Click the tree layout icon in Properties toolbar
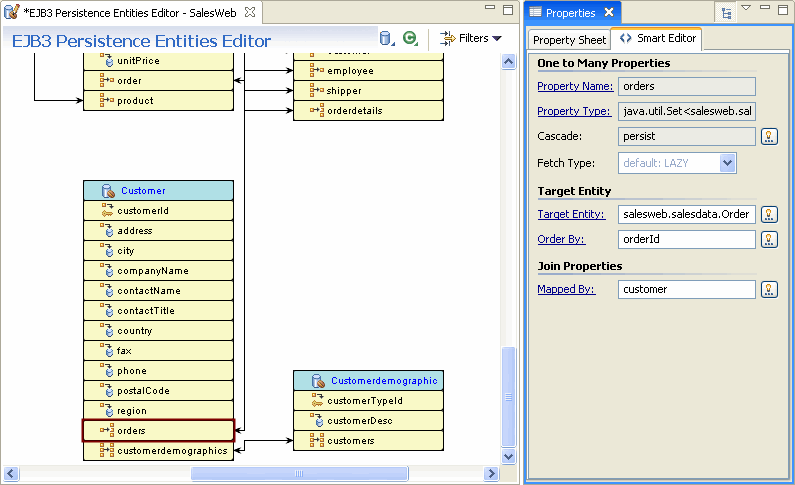This screenshot has height=485, width=795. coord(726,14)
